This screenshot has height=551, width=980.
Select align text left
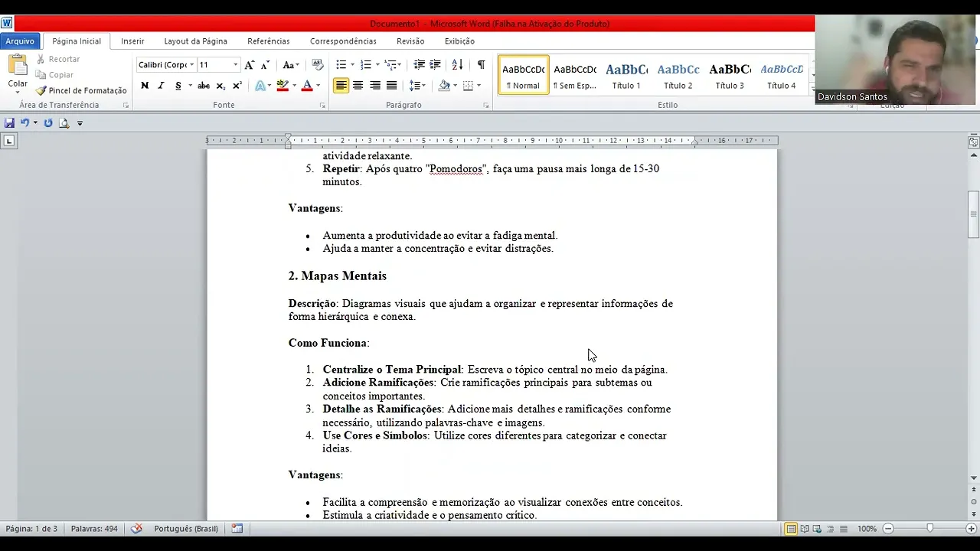(x=341, y=86)
